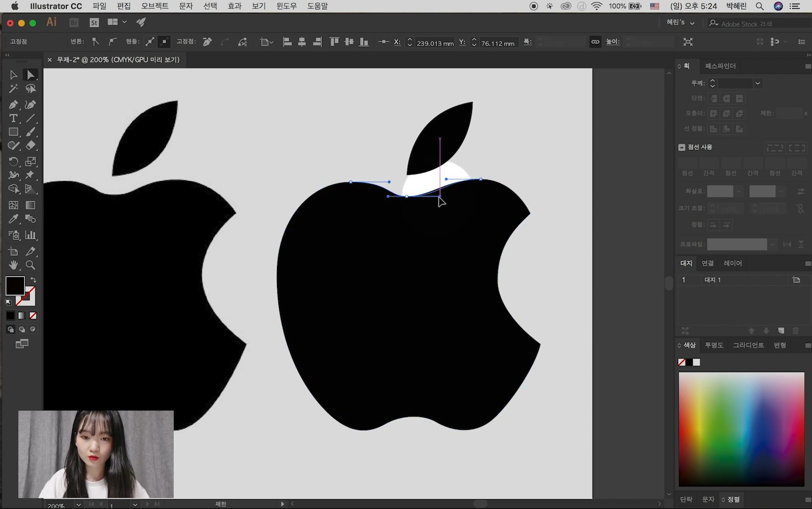This screenshot has width=812, height=509.
Task: Open the stroke weight dropdown
Action: 757,83
